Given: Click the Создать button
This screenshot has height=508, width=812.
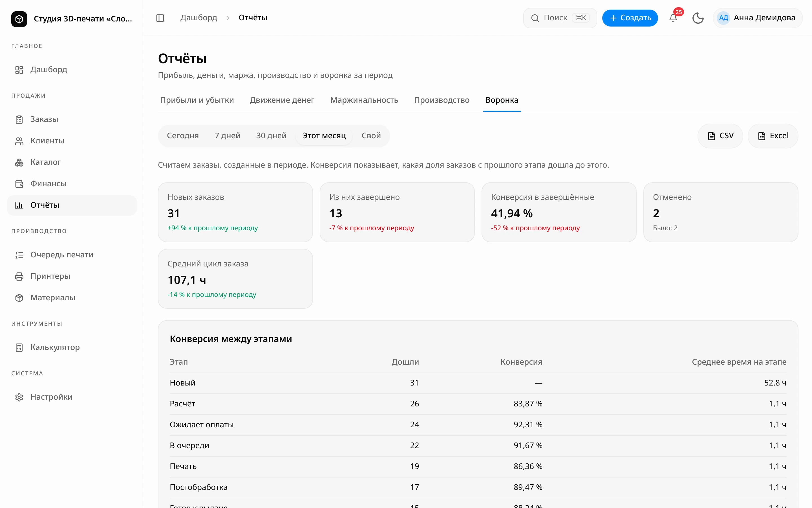Looking at the screenshot, I should [630, 18].
